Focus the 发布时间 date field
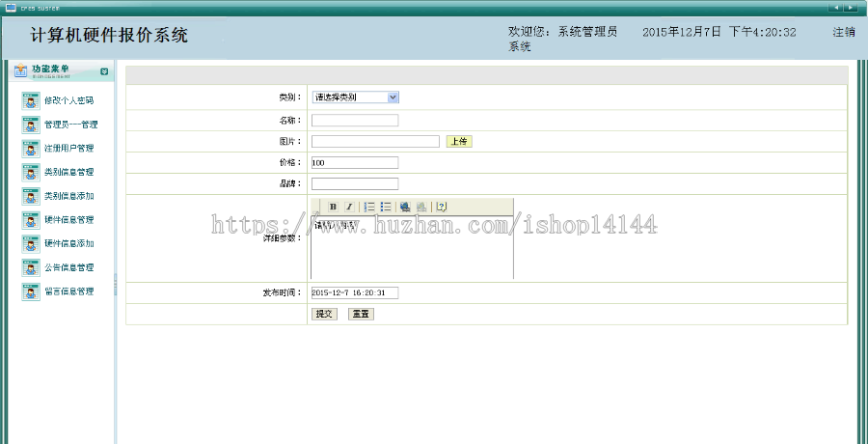Image resolution: width=868 pixels, height=444 pixels. click(x=355, y=292)
